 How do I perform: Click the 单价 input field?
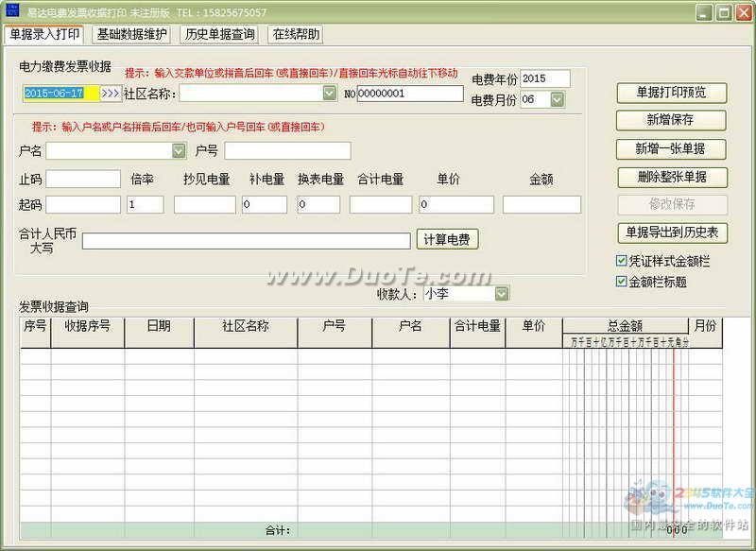tap(456, 204)
